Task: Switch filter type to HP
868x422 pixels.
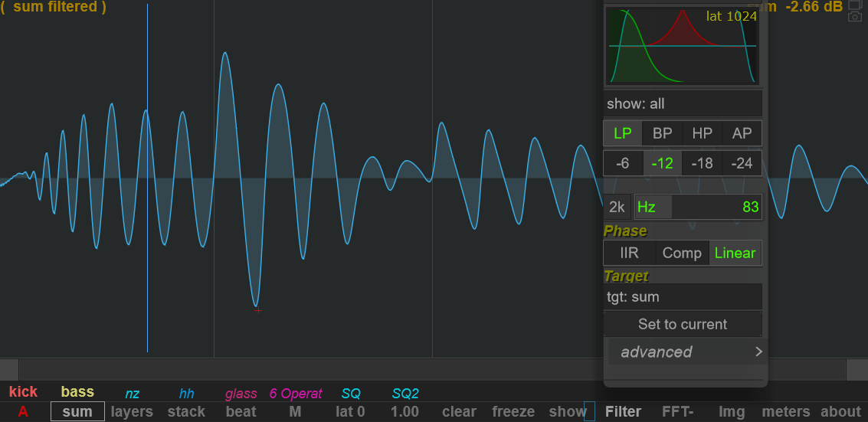Action: (x=702, y=133)
